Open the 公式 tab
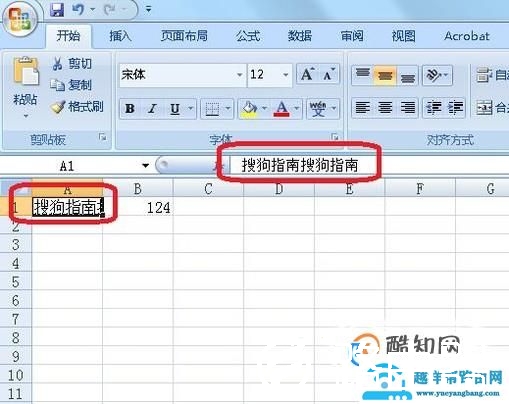509x404 pixels. [x=248, y=36]
